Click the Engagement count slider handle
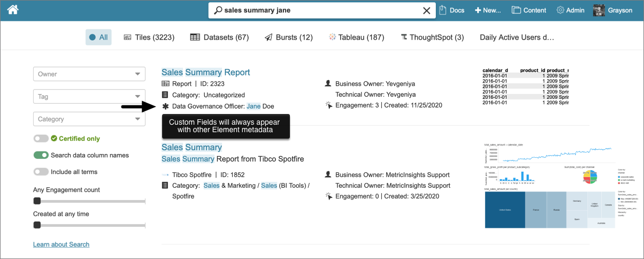The height and width of the screenshot is (259, 644). (x=37, y=201)
